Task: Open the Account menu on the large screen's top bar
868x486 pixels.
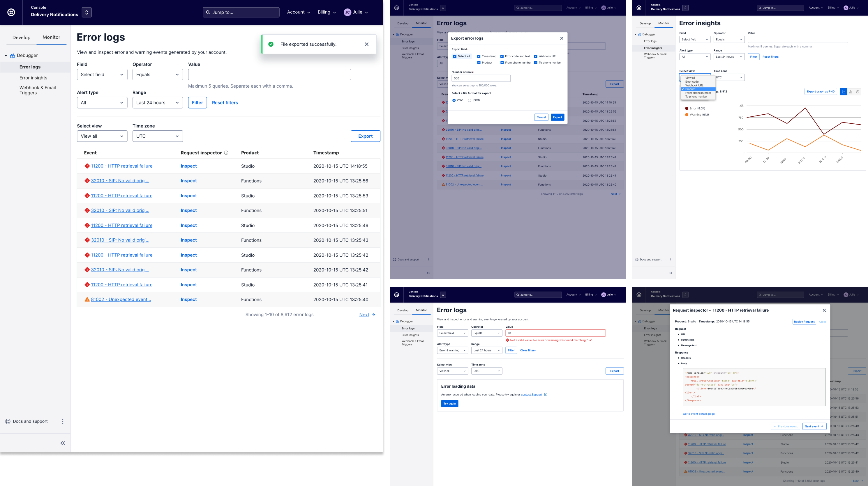Action: 299,13
